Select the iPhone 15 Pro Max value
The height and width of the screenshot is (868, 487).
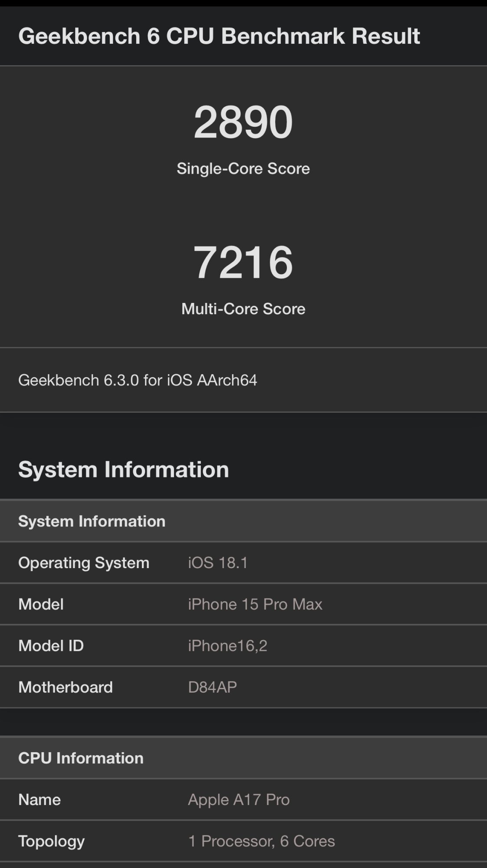(x=255, y=604)
